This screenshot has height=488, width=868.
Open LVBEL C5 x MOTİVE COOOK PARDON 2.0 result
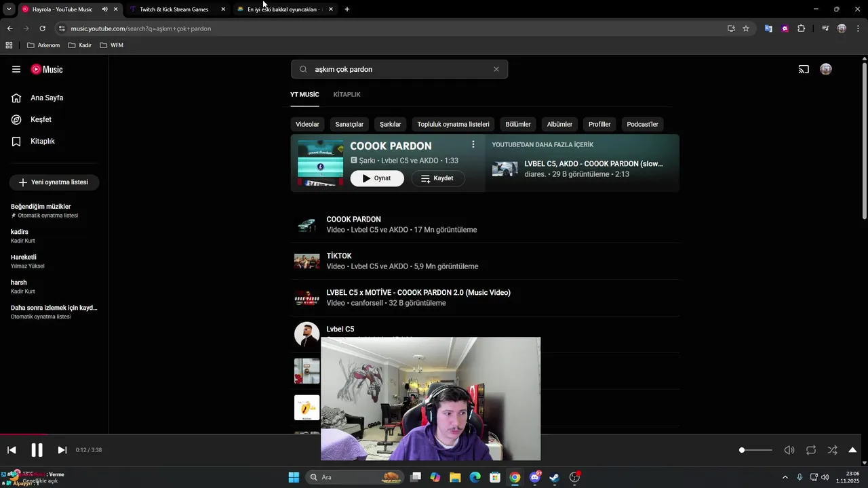click(485, 298)
